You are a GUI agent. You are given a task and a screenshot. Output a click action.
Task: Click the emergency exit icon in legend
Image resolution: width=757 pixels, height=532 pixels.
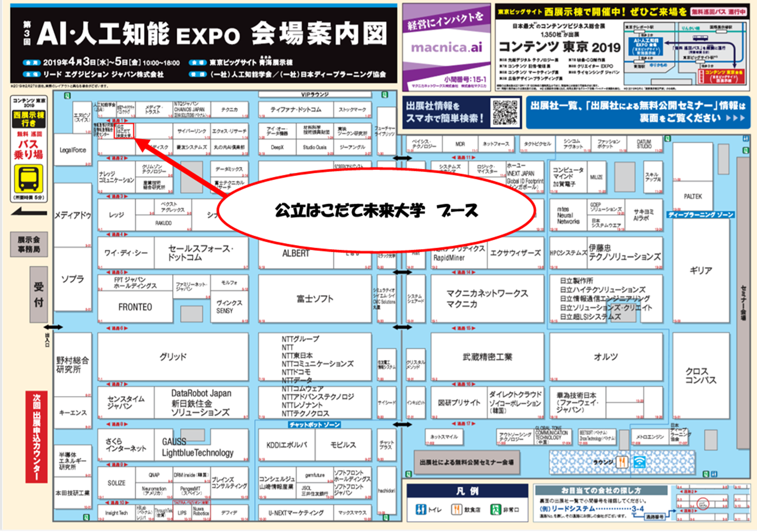point(495,510)
